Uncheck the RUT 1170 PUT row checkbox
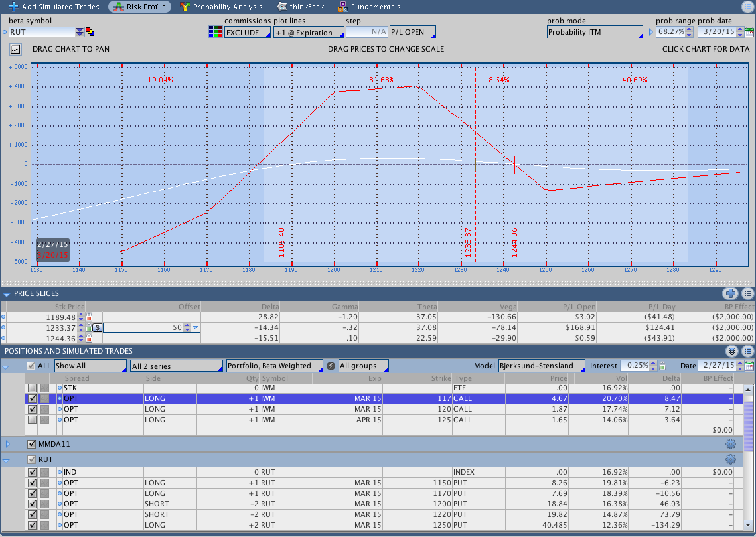This screenshot has width=756, height=537. coord(32,493)
